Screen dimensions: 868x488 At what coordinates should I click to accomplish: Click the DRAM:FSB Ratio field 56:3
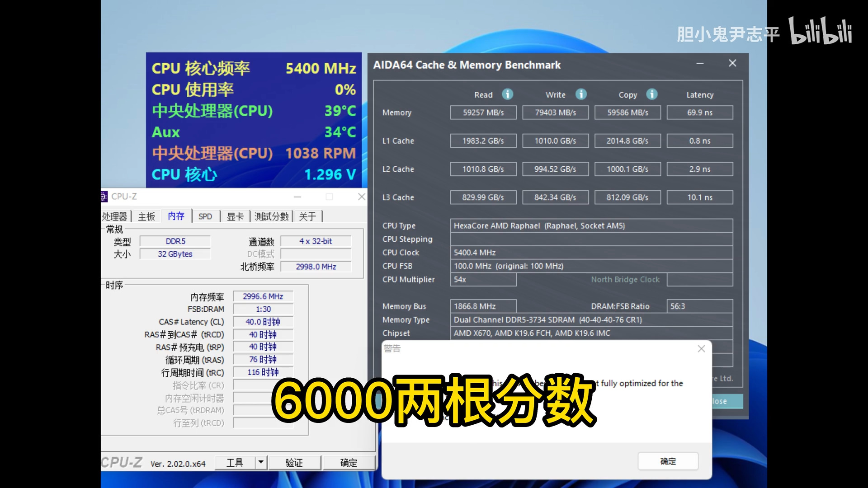(x=700, y=306)
